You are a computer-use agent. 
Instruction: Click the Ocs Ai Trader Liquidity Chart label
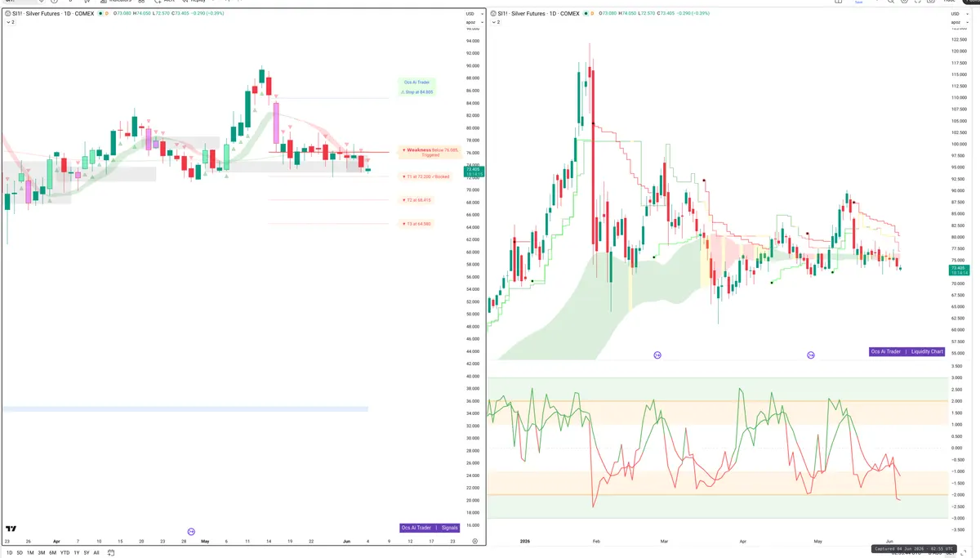tap(907, 351)
